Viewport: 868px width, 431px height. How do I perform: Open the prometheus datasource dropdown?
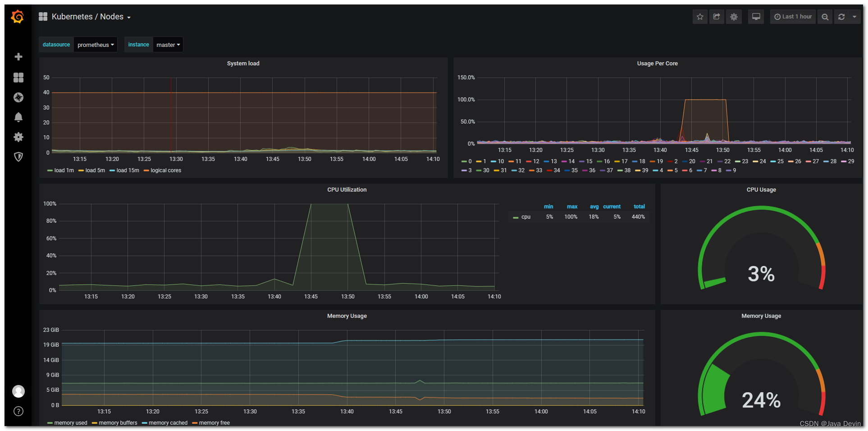[x=96, y=45]
